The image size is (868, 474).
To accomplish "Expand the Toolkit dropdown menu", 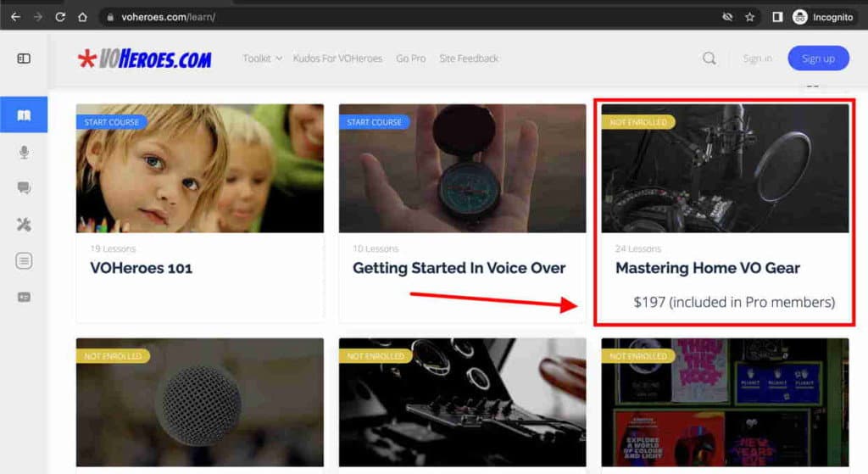I will tap(263, 59).
